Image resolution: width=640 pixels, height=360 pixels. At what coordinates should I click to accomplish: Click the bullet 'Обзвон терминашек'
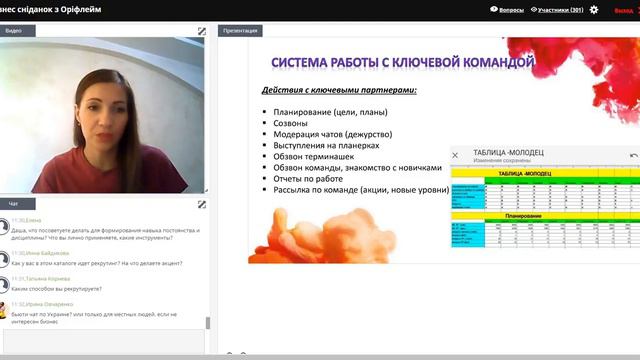click(x=313, y=156)
